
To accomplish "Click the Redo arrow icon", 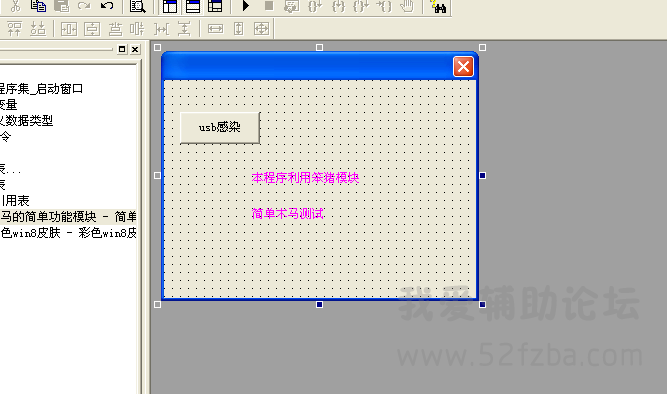I will click(x=84, y=6).
